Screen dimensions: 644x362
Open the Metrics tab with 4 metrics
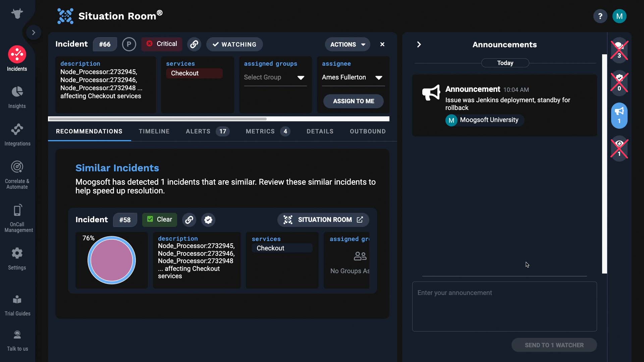268,131
